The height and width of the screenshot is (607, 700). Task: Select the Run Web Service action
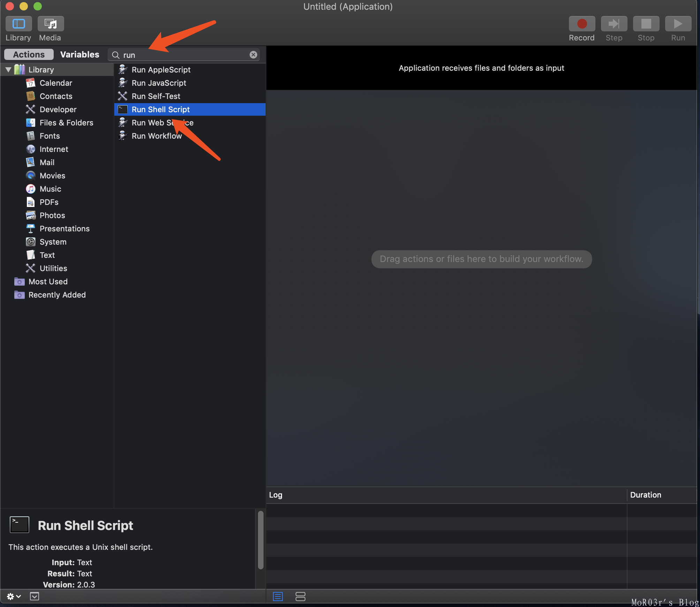click(x=190, y=123)
